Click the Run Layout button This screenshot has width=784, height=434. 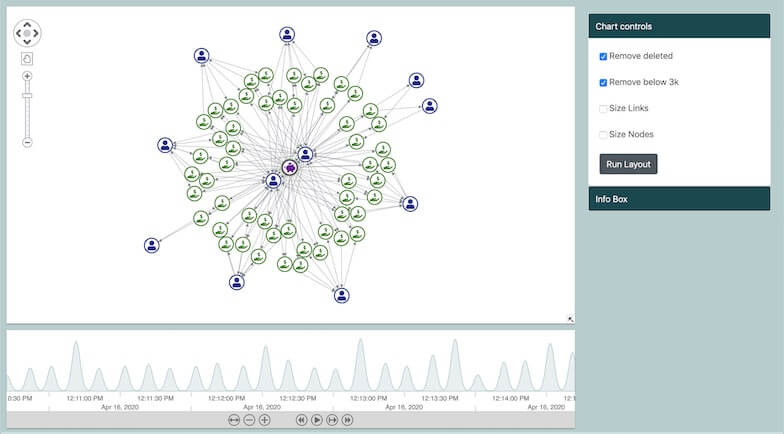pyautogui.click(x=628, y=164)
